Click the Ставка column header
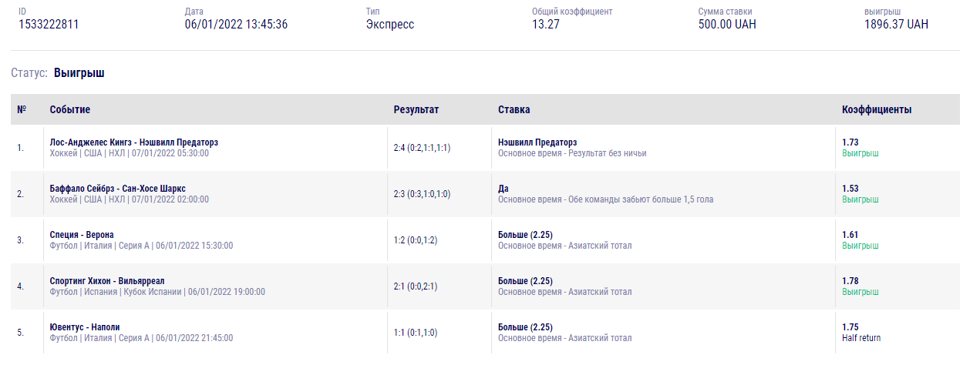The height and width of the screenshot is (375, 980). [514, 109]
